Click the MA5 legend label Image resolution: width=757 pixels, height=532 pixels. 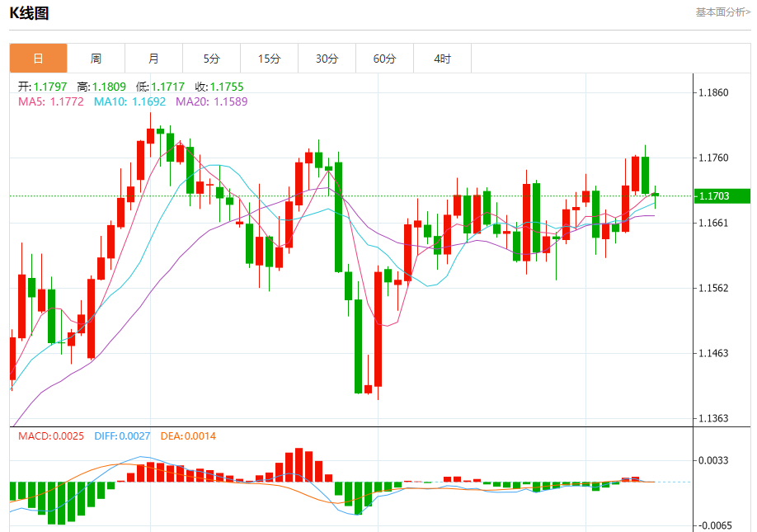(51, 101)
